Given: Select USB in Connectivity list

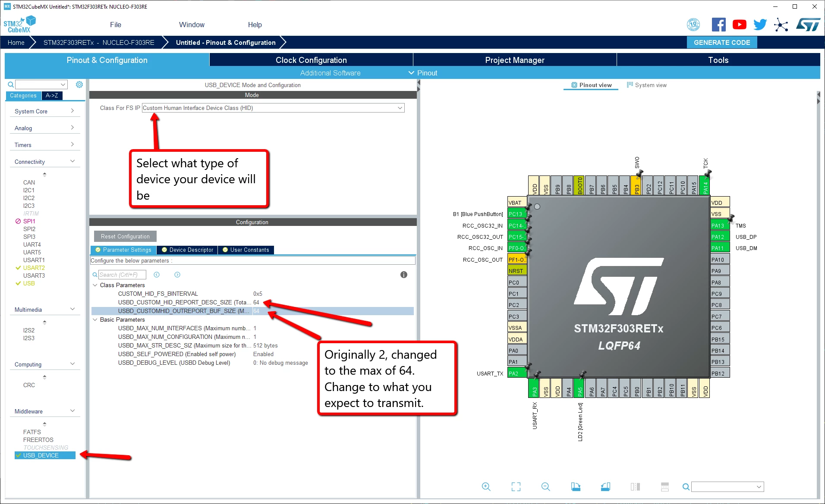Looking at the screenshot, I should click(x=29, y=283).
